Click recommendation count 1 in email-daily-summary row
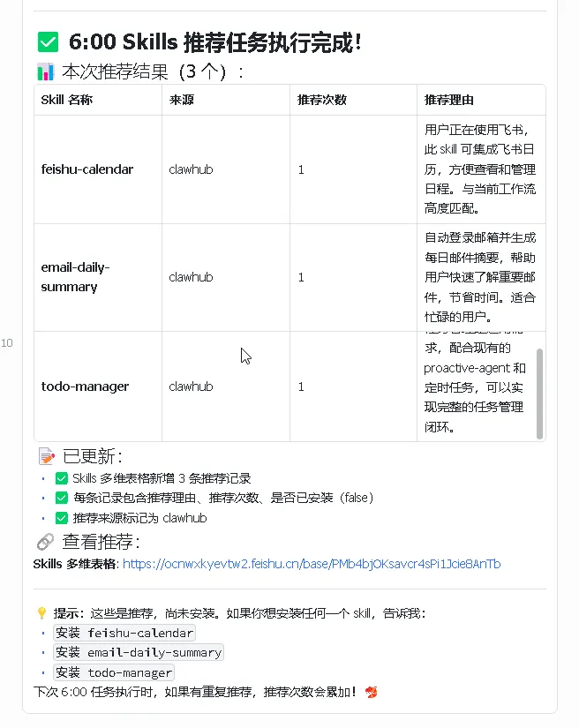The image size is (579, 728). (301, 277)
